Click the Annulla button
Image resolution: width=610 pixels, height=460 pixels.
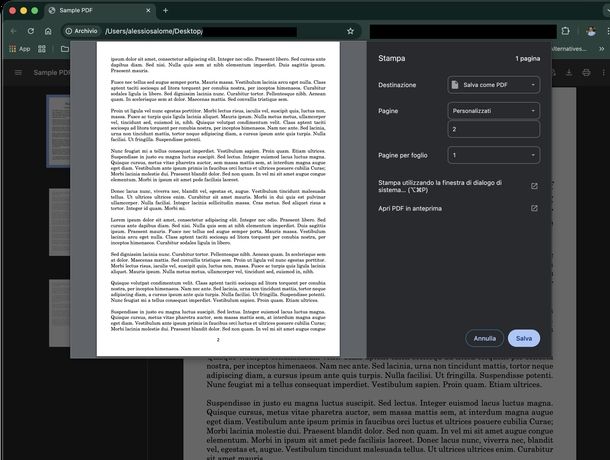coord(484,338)
